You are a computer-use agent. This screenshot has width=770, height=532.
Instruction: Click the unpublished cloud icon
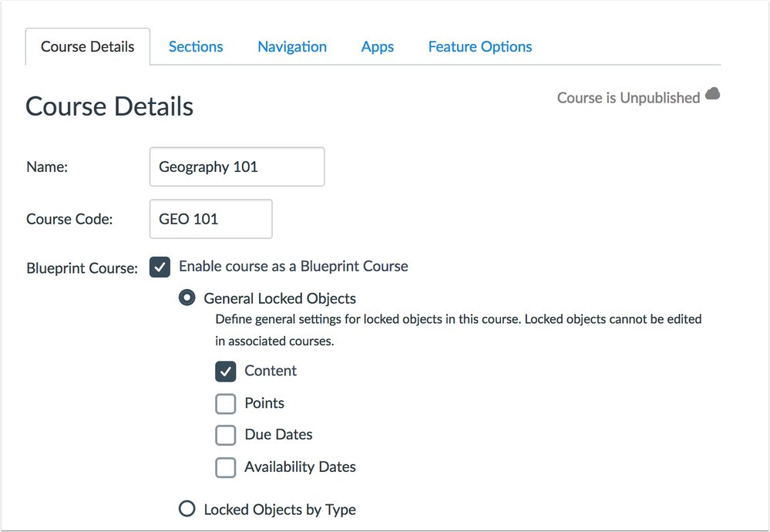712,93
